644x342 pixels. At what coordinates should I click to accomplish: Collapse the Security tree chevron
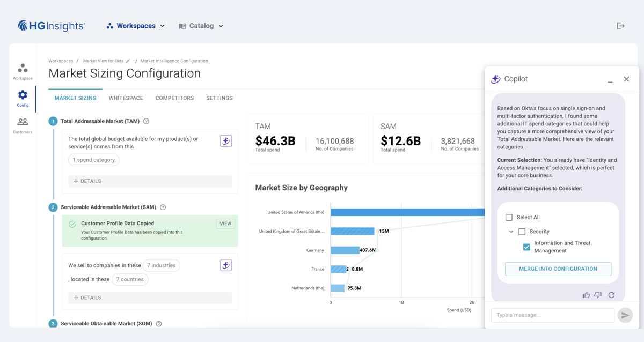tap(511, 232)
